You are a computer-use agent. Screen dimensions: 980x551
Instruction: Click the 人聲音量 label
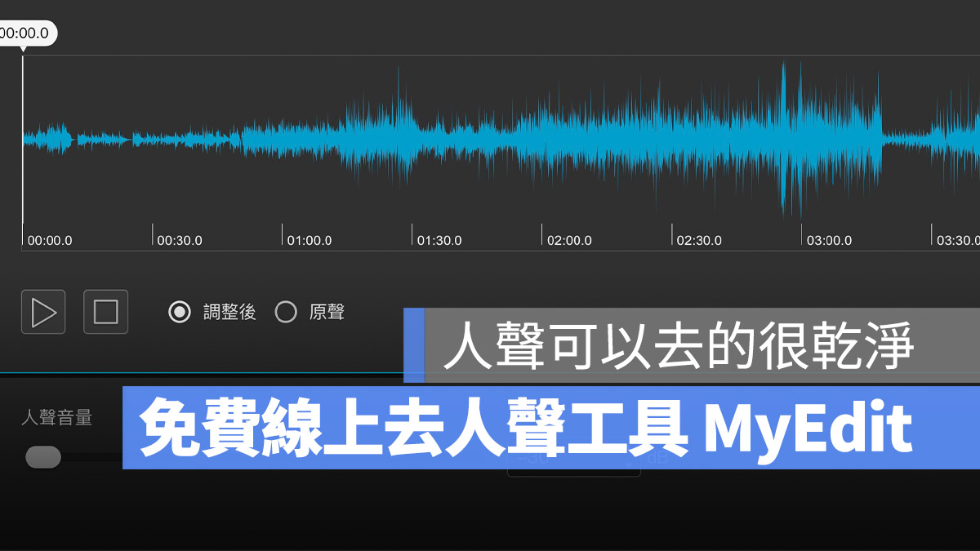(x=57, y=418)
